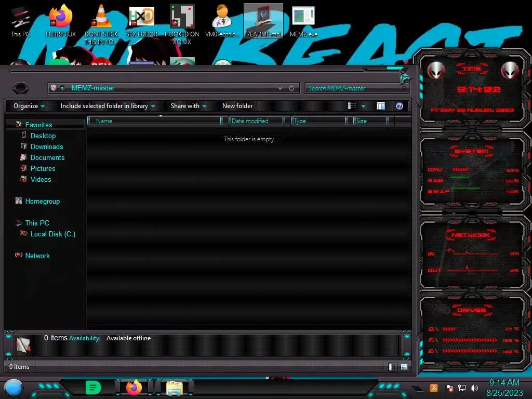Open the Organize menu
Image resolution: width=532 pixels, height=399 pixels.
[29, 106]
